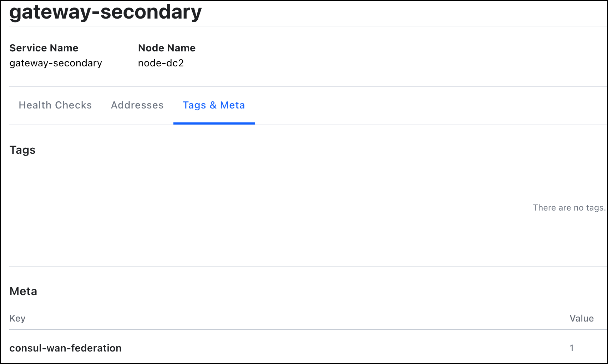Select the Tags & Meta tab
This screenshot has width=608, height=364.
point(214,105)
